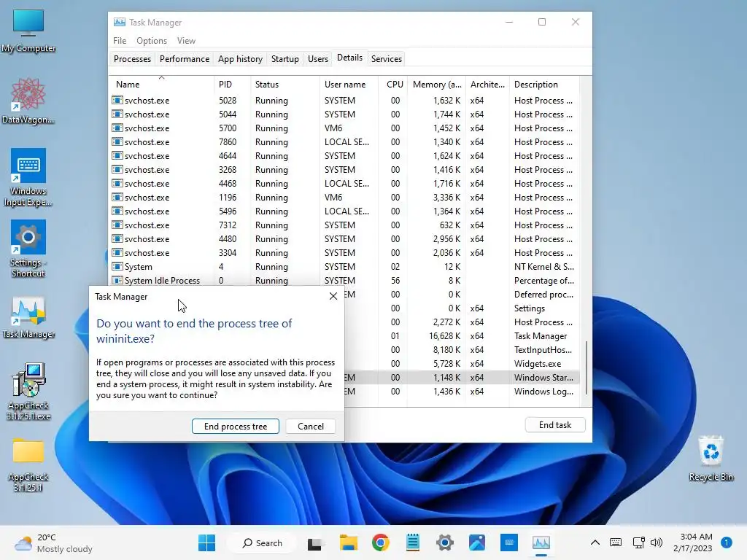
Task: Select Task Manager icon in taskbar
Action: point(541,542)
